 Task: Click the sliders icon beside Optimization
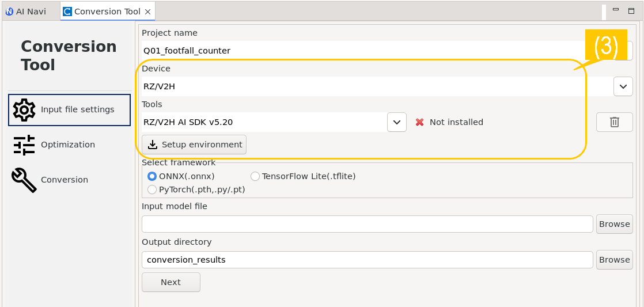click(24, 145)
